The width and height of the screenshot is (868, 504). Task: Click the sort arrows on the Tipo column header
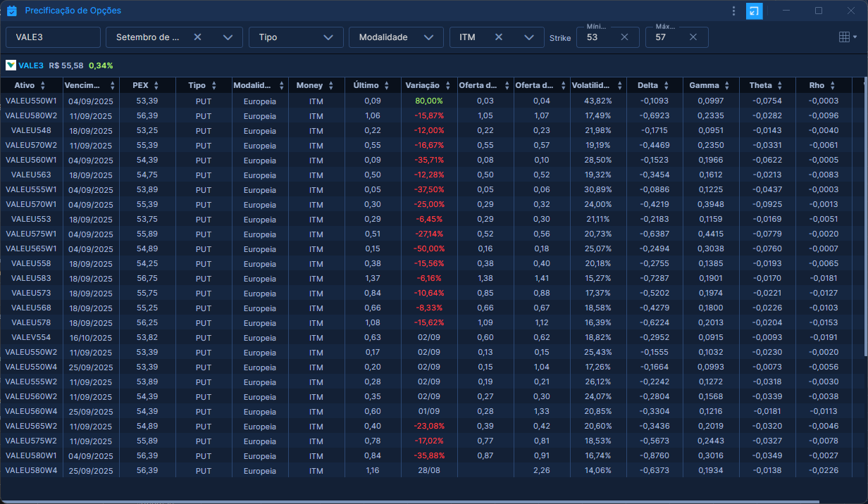tap(213, 85)
